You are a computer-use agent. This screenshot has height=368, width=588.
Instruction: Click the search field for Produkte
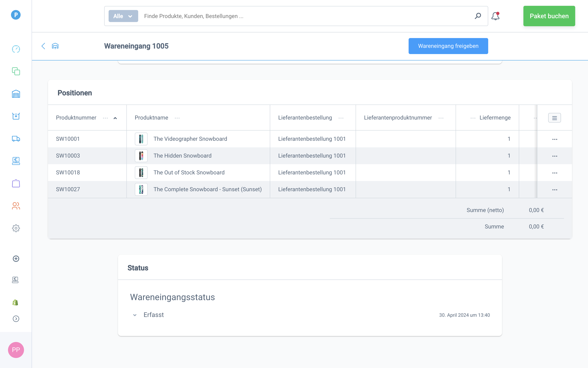292,16
